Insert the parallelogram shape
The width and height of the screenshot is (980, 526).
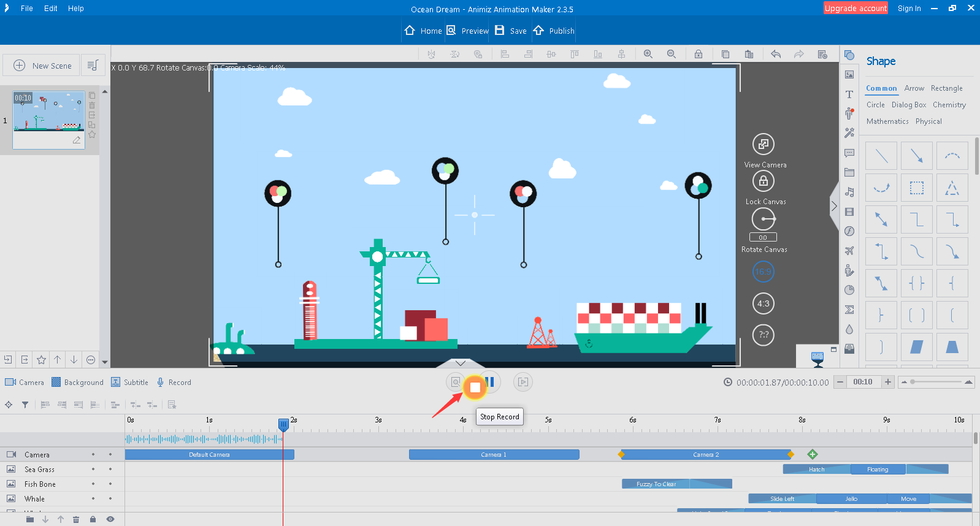(x=917, y=347)
